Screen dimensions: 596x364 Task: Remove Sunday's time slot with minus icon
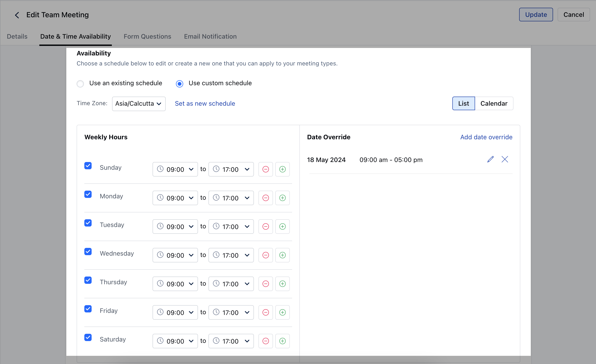265,169
